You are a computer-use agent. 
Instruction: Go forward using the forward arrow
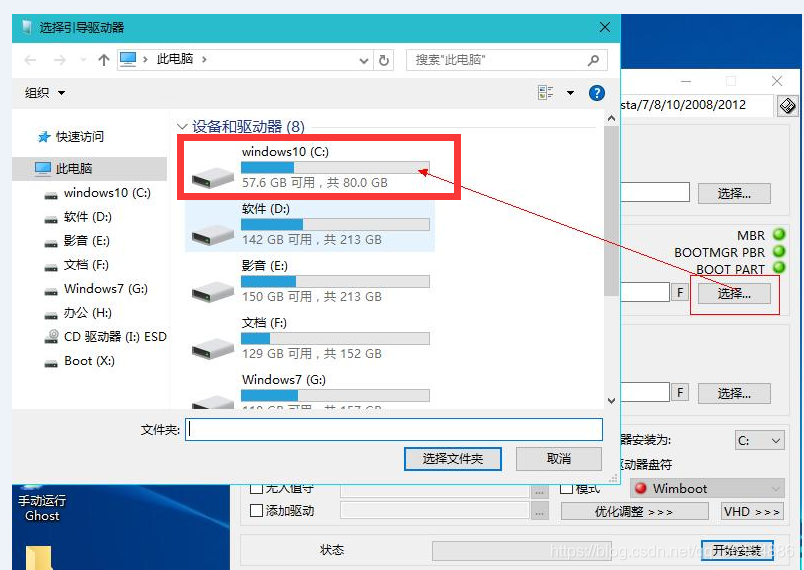point(60,60)
